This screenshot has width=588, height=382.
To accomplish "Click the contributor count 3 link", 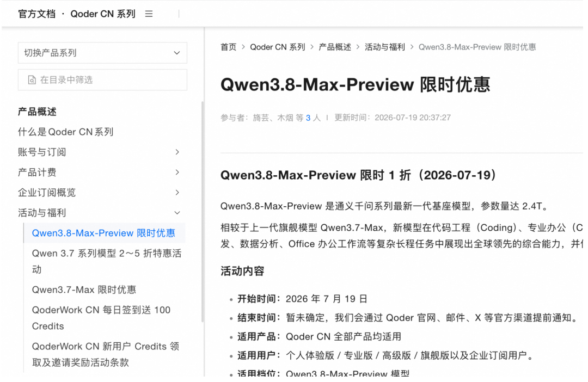I will [308, 118].
